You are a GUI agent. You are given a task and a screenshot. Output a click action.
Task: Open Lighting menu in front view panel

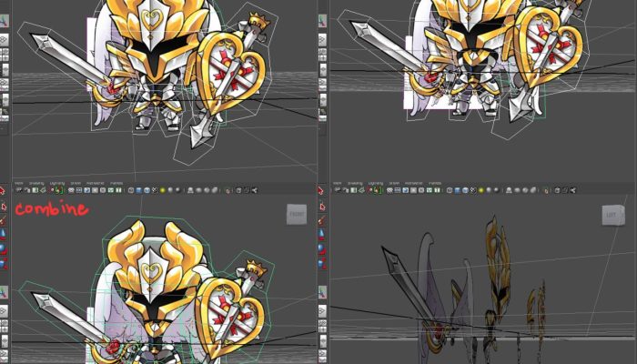point(56,183)
